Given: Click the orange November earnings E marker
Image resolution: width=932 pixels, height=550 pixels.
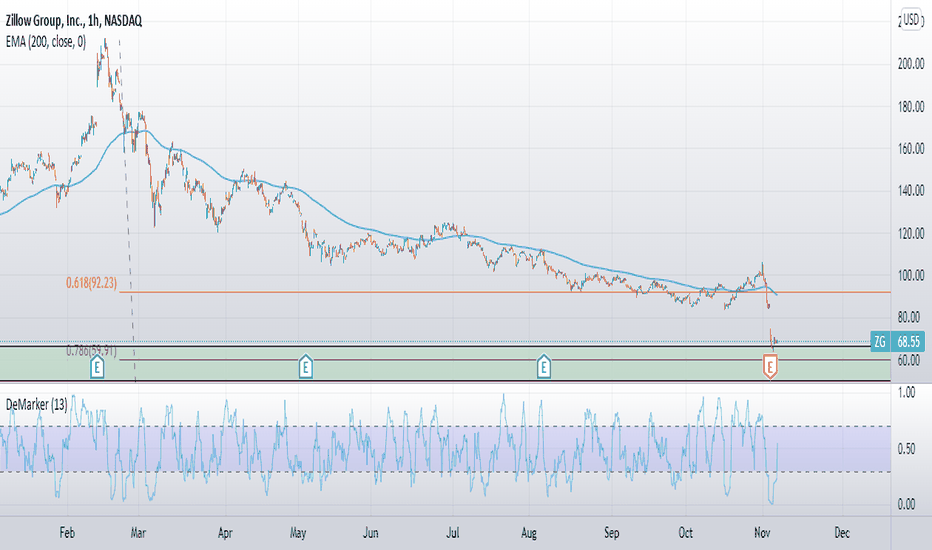Looking at the screenshot, I should click(x=770, y=366).
